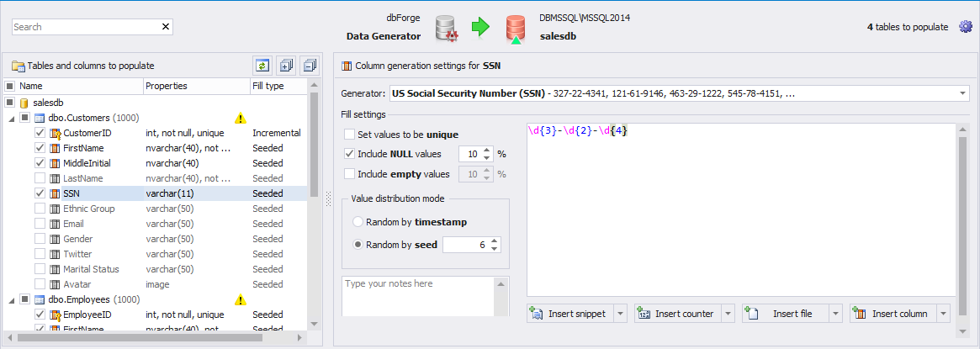Refresh the tables and columns list

click(x=262, y=66)
